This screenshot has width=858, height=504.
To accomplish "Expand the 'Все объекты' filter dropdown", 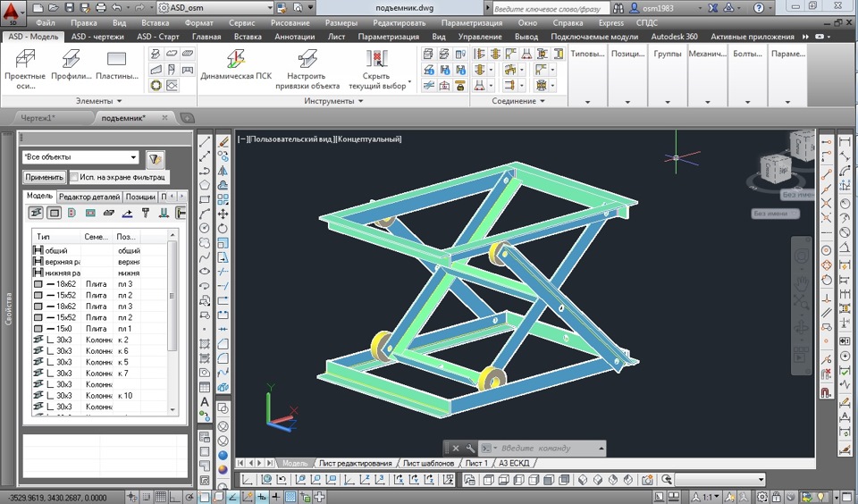I will point(134,157).
